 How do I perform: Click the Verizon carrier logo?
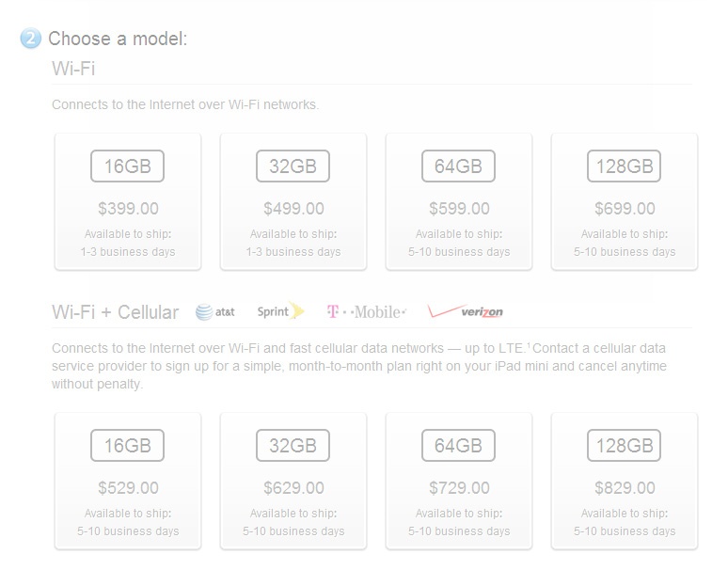(465, 311)
